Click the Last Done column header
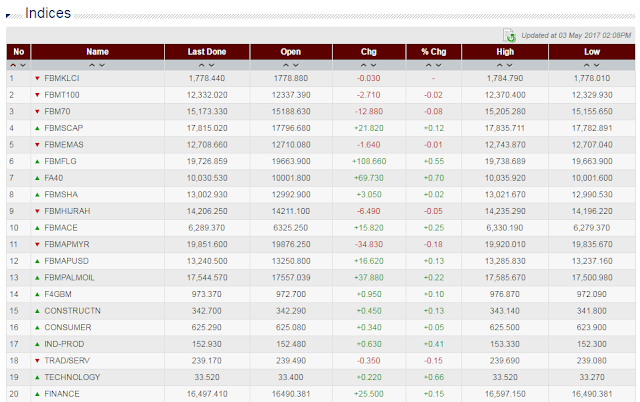Screen dimensions: 640x402 coord(207,52)
